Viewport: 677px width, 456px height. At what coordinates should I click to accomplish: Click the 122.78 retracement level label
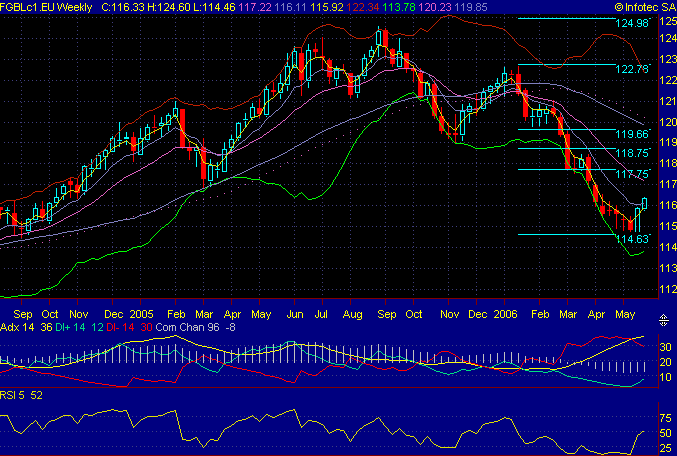(x=632, y=69)
